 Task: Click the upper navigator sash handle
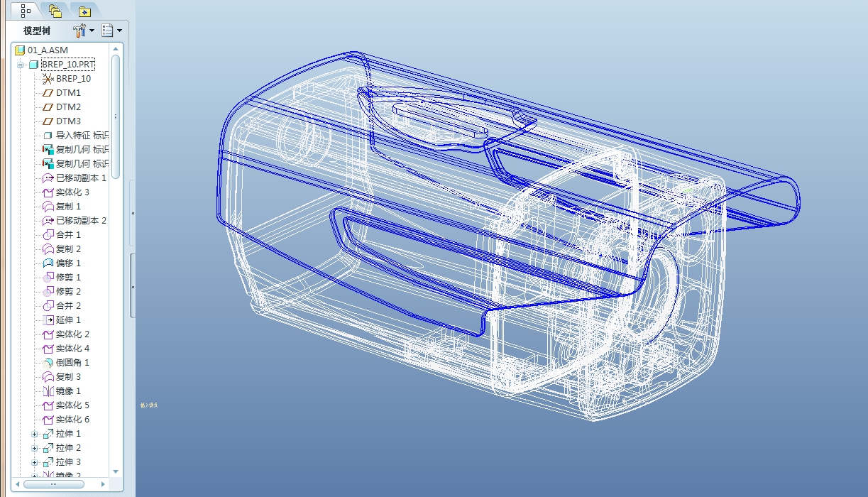[x=133, y=212]
